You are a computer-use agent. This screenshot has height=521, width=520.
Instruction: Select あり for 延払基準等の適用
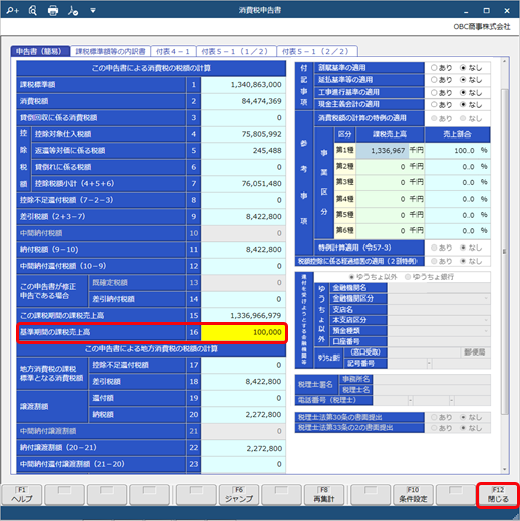click(x=434, y=80)
